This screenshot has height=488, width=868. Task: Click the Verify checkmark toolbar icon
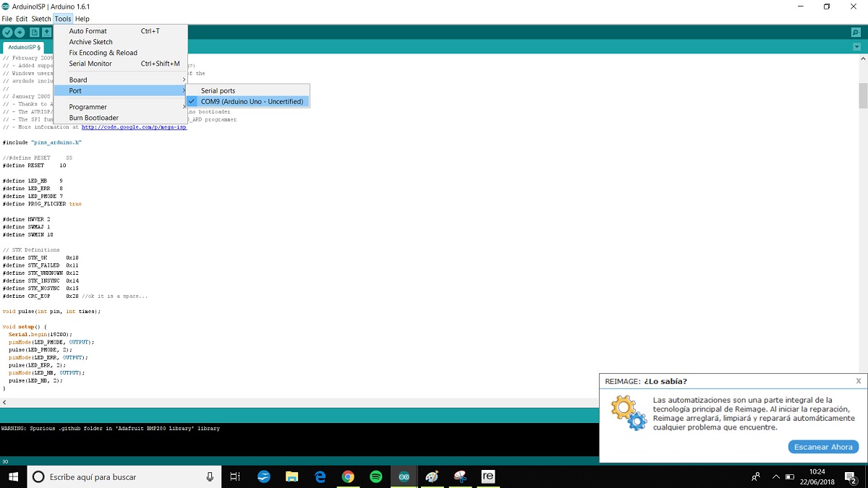pos(7,33)
